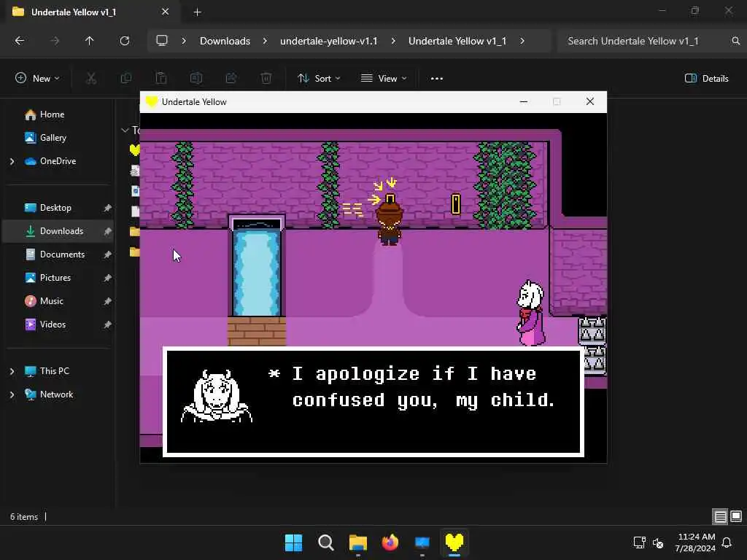The height and width of the screenshot is (560, 747).
Task: Click the Copy icon in toolbar
Action: (x=126, y=78)
